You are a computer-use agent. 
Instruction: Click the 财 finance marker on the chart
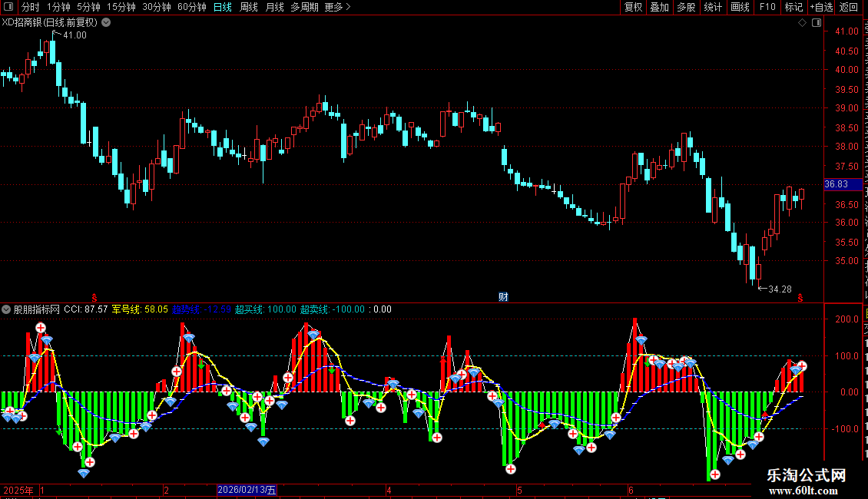pos(503,296)
